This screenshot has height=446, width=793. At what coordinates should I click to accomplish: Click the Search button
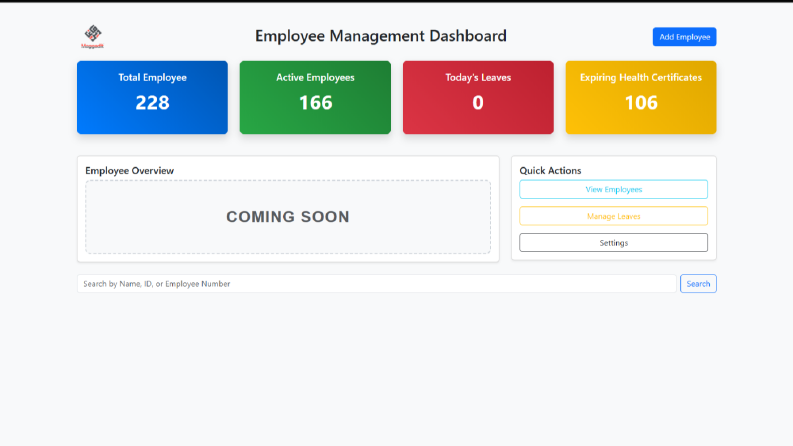(x=698, y=284)
